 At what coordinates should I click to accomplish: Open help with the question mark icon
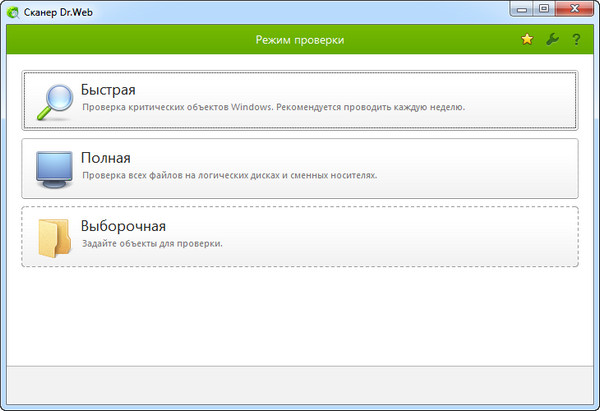[x=576, y=39]
